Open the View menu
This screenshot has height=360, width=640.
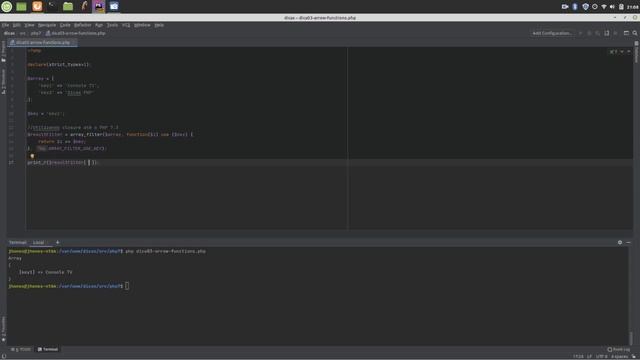pyautogui.click(x=29, y=25)
